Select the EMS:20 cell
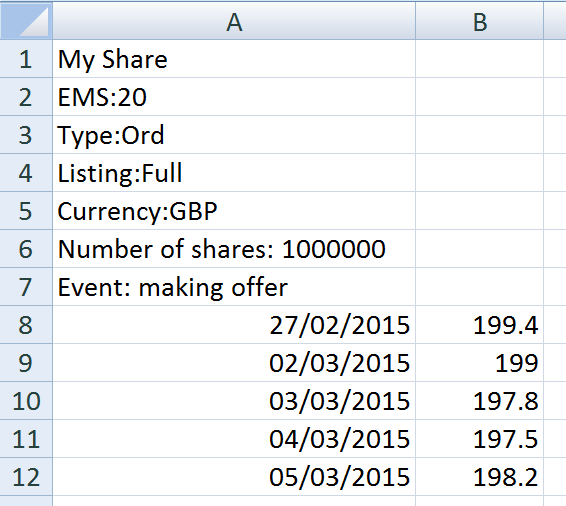 click(234, 97)
